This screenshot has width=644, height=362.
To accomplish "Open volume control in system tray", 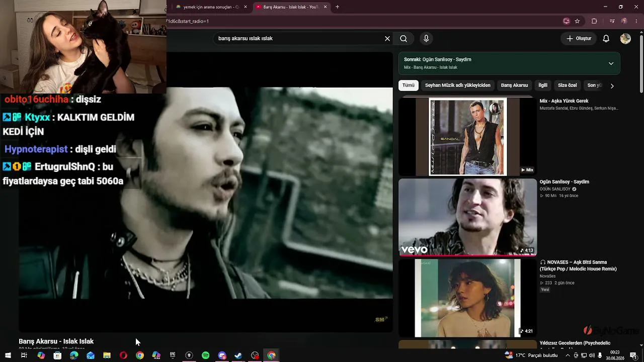I will 592,355.
